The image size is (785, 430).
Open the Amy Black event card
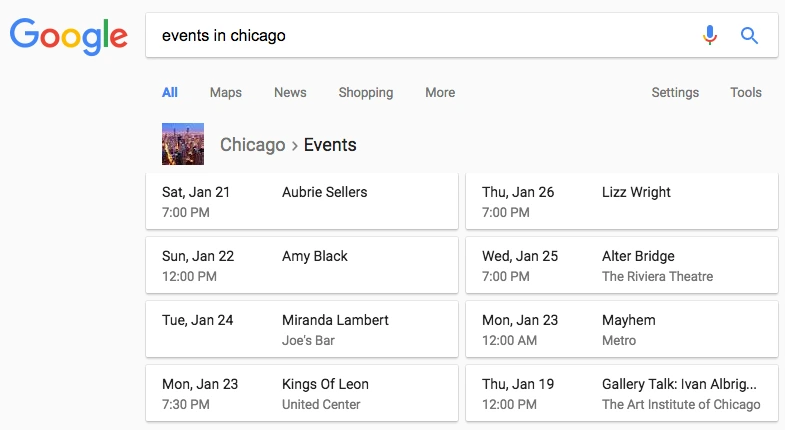(x=302, y=266)
